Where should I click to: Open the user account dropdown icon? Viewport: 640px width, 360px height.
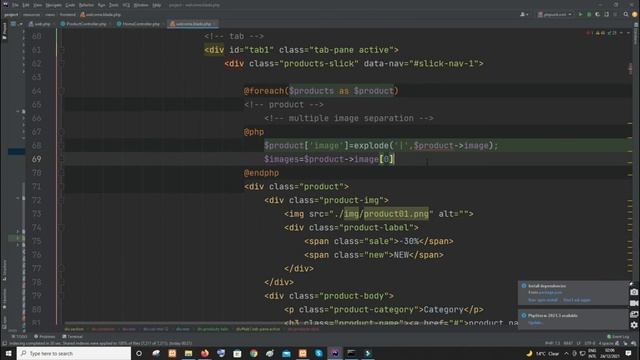pos(524,15)
